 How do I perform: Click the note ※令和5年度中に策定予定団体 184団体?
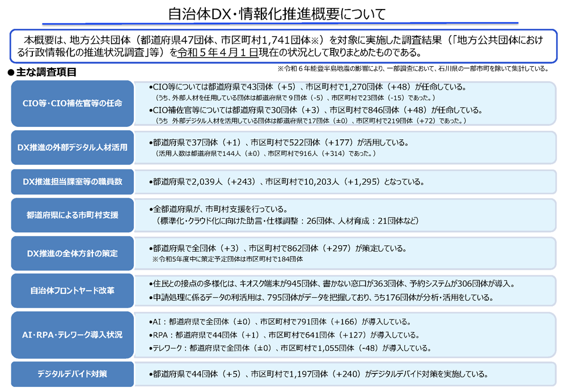(227, 259)
